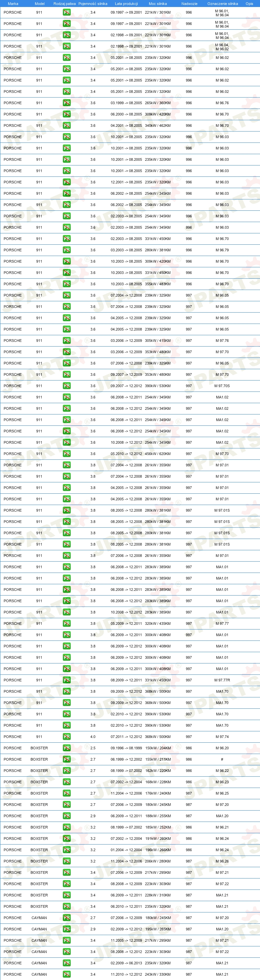Click fuel icon in Boxster 180kW / 245KM row
Viewport: 260px width, 980px height.
point(66,805)
